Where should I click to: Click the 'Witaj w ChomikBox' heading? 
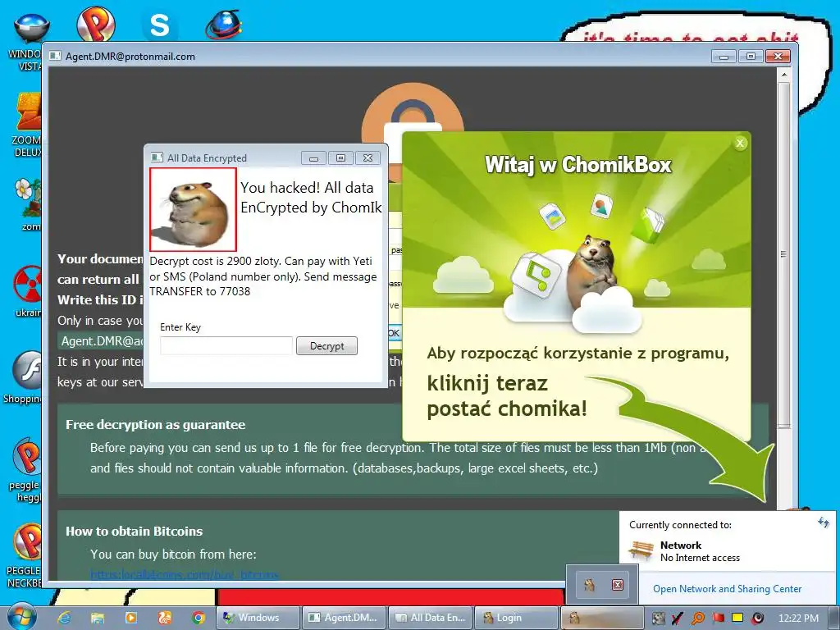pyautogui.click(x=577, y=164)
